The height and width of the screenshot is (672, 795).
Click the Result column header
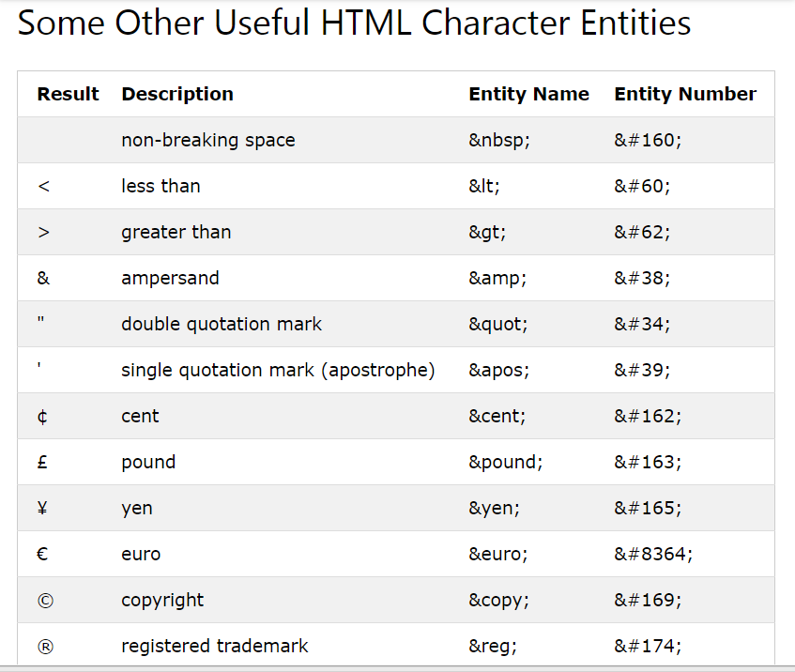pos(68,94)
